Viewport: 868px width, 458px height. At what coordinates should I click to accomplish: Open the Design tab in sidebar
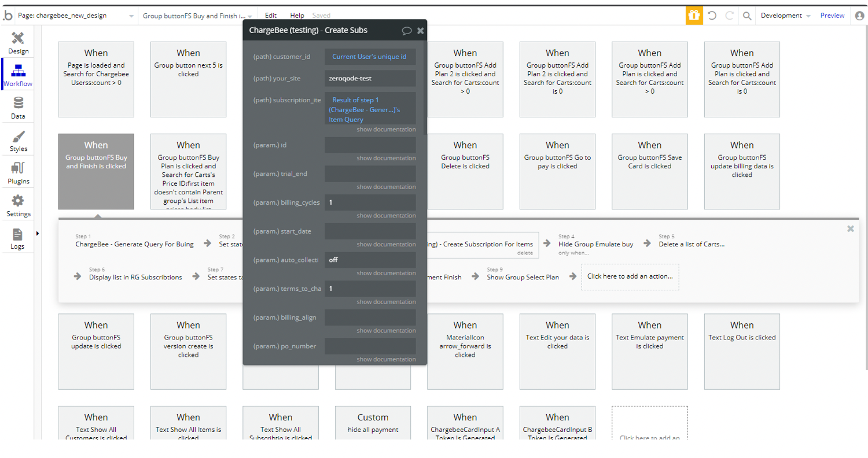(18, 43)
